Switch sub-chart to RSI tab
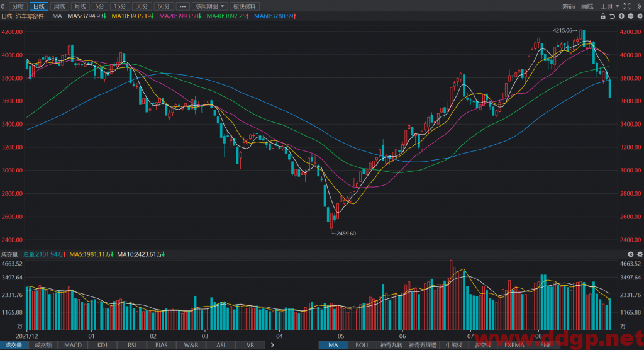Image resolution: width=644 pixels, height=350 pixels. coord(132,345)
